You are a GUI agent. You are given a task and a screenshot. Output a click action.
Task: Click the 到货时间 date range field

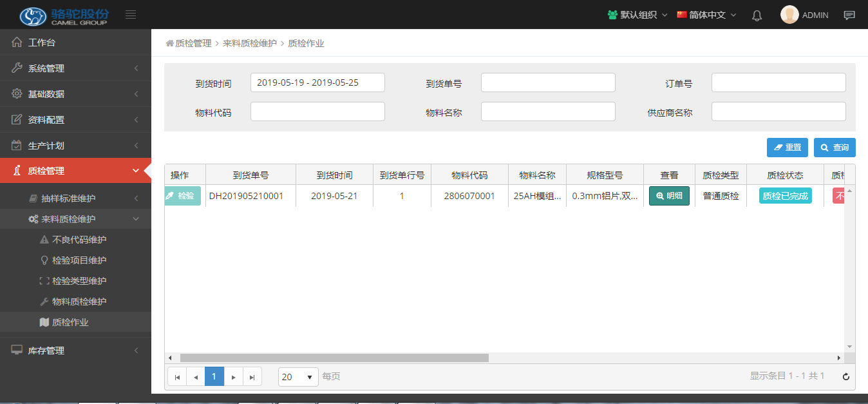pyautogui.click(x=317, y=82)
